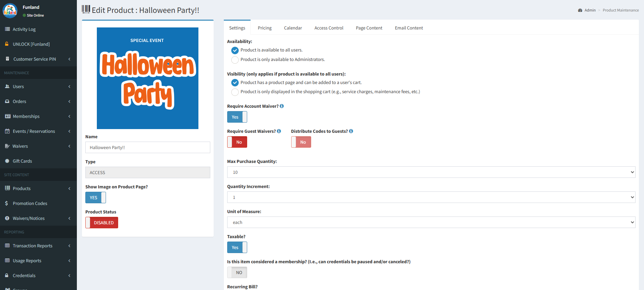Click the Product Maintenance breadcrumb link
Viewport: 644px width, 290px height.
pos(621,10)
